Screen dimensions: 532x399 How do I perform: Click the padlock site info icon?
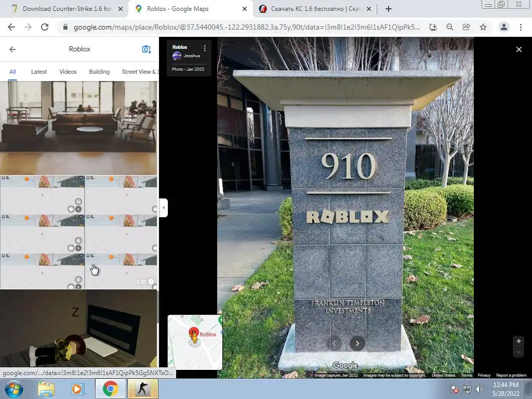pos(65,27)
